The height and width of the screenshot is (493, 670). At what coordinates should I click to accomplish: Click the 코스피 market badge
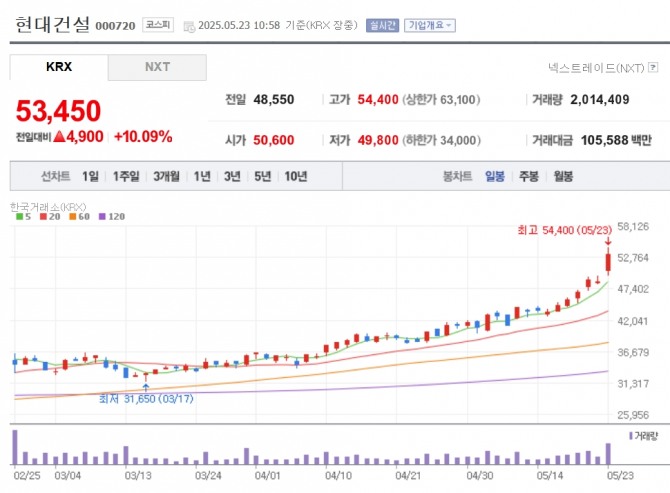pos(156,25)
